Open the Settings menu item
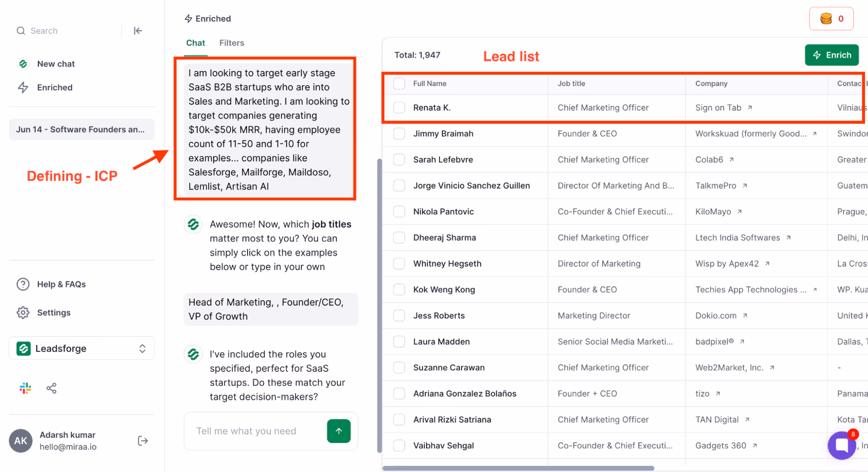868x472 pixels. [x=54, y=313]
